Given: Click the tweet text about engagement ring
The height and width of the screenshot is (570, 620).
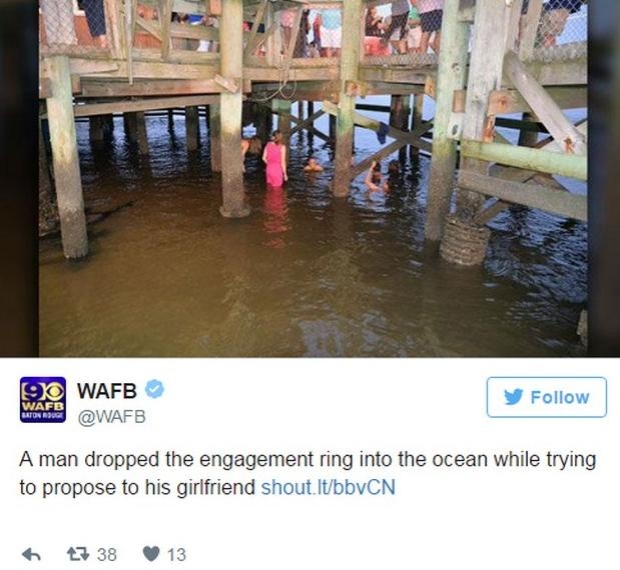Looking at the screenshot, I should (x=308, y=473).
